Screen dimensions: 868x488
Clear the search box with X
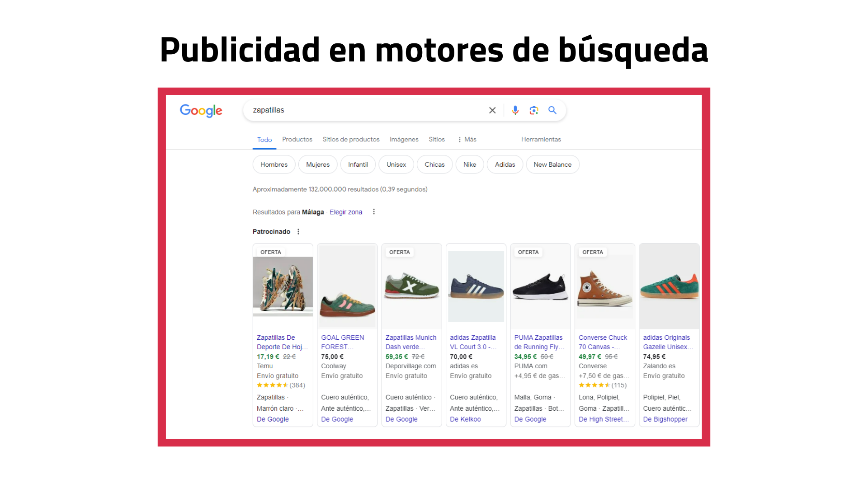(492, 110)
